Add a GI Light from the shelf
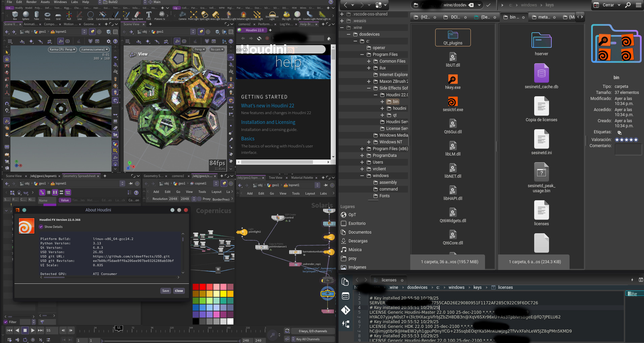This screenshot has width=644, height=343. pyautogui.click(x=297, y=15)
